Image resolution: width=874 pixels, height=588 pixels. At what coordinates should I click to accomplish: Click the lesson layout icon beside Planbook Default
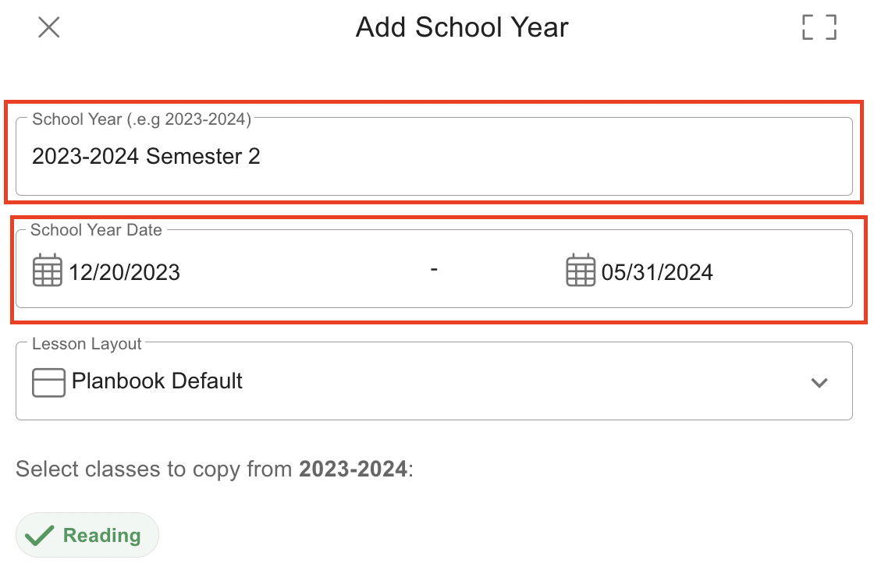pyautogui.click(x=48, y=382)
